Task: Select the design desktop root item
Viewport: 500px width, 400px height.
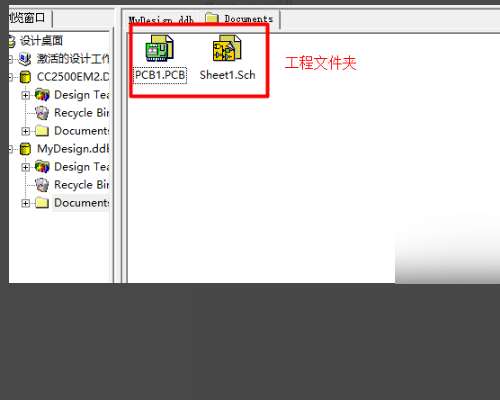Action: point(41,41)
